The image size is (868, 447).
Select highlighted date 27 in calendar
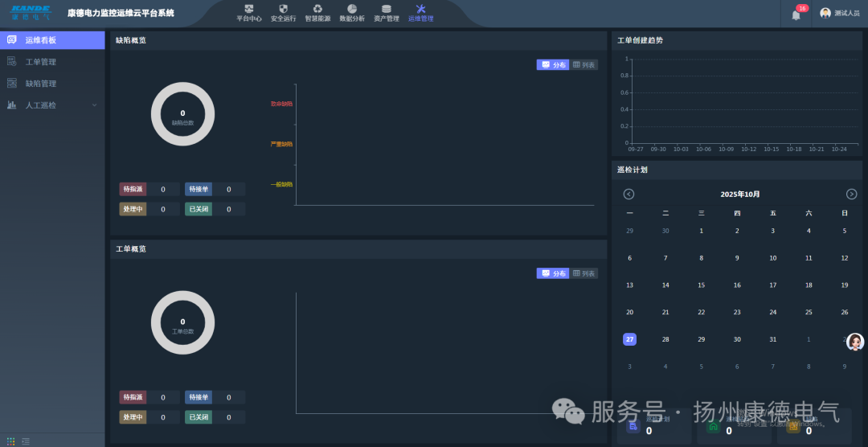(x=629, y=339)
